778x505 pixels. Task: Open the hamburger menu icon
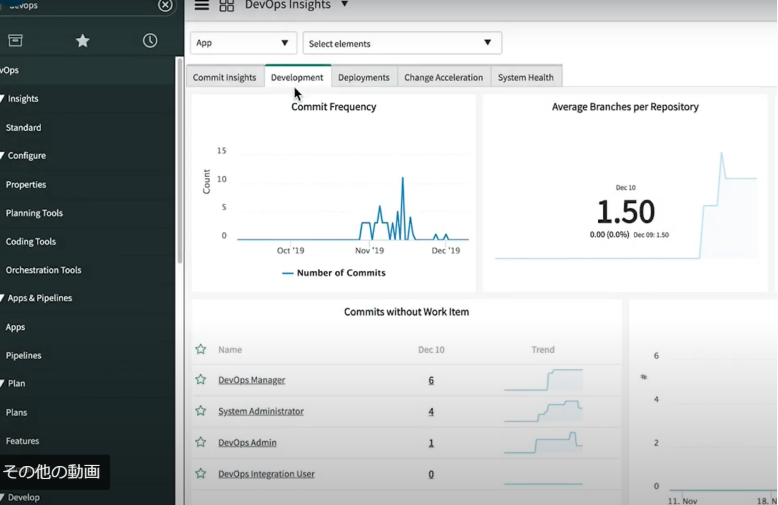coord(201,5)
